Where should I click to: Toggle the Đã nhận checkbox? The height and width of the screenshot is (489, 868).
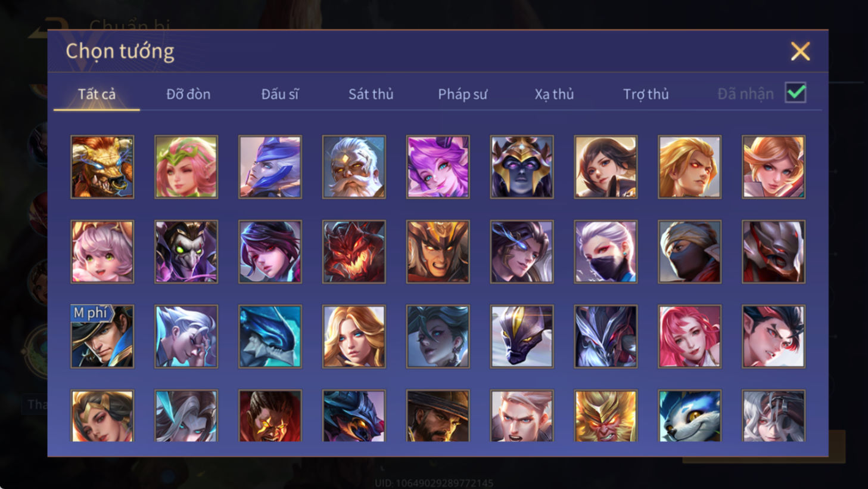point(795,93)
